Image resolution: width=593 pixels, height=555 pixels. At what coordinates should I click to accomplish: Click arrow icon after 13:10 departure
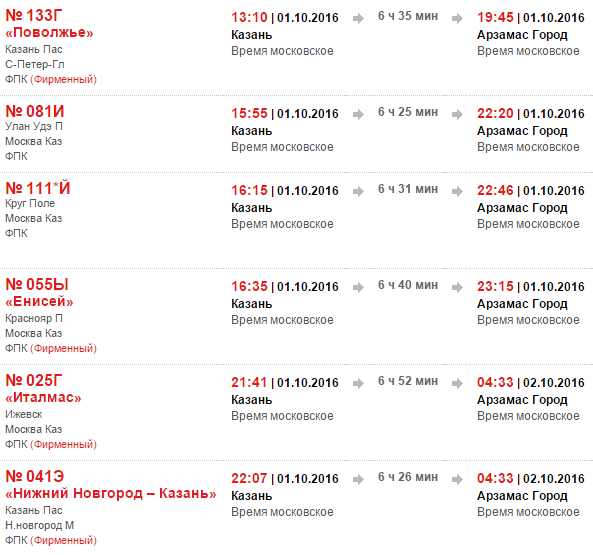(x=358, y=18)
